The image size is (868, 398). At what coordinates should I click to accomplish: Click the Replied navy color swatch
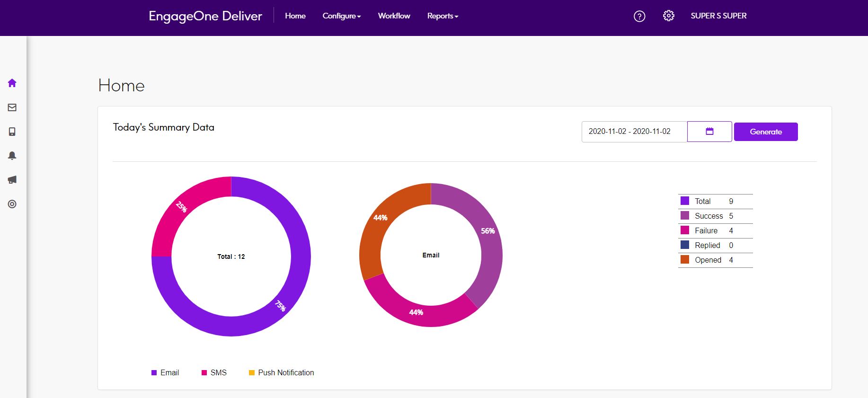click(x=685, y=245)
